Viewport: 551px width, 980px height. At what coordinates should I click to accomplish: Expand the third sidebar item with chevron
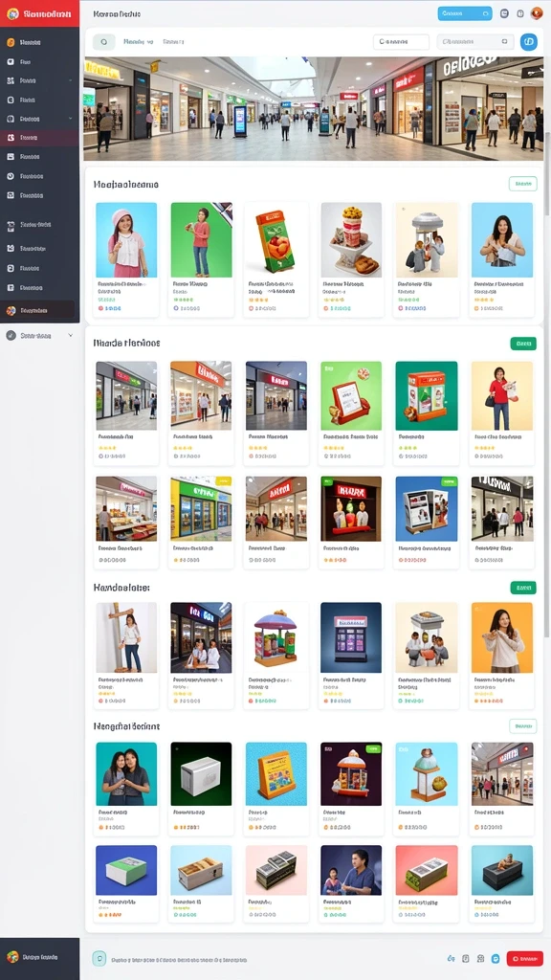click(70, 80)
